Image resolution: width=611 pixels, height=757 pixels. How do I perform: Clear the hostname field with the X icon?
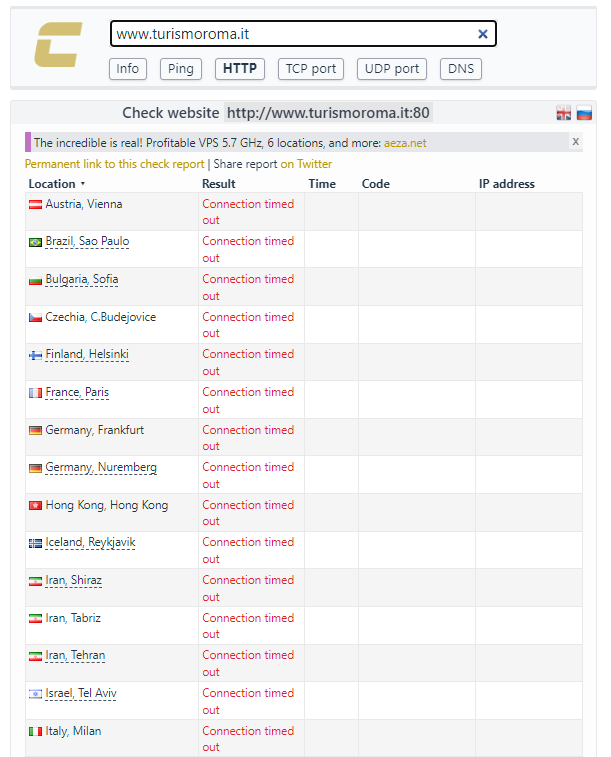[483, 34]
